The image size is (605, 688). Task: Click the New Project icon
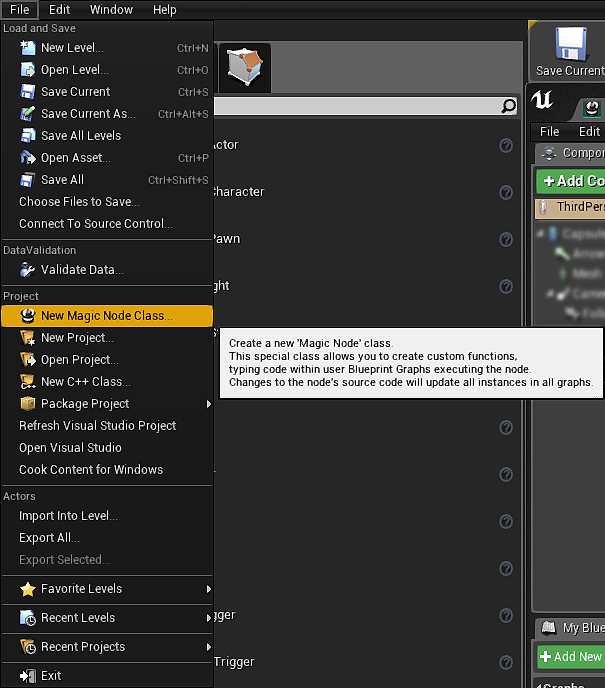[x=28, y=338]
